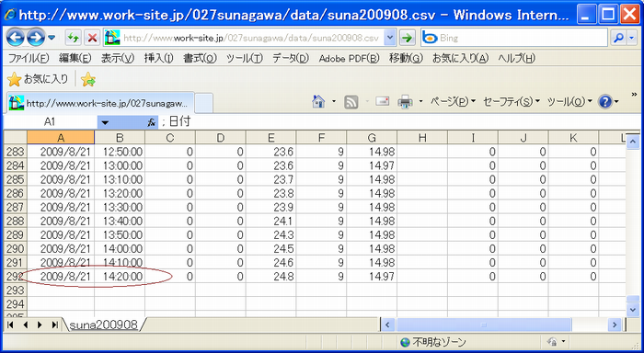Click the green Go arrow button
644x353 pixels.
point(407,39)
